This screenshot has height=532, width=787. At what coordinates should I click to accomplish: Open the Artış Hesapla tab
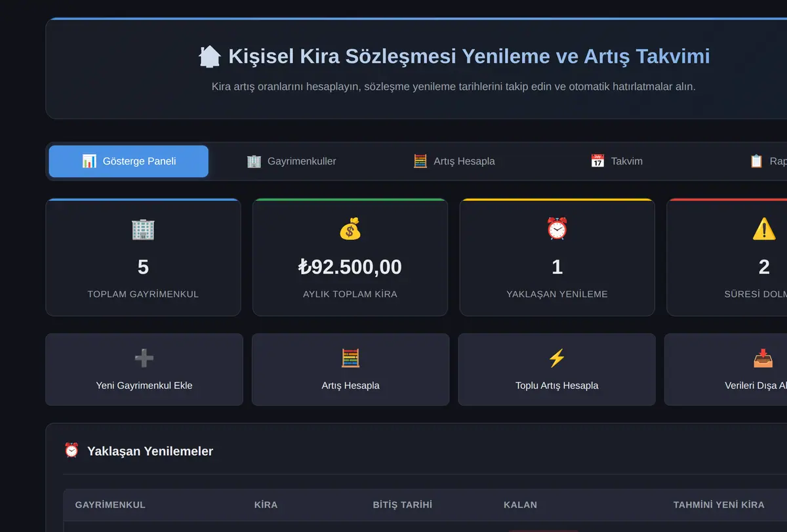(x=454, y=161)
